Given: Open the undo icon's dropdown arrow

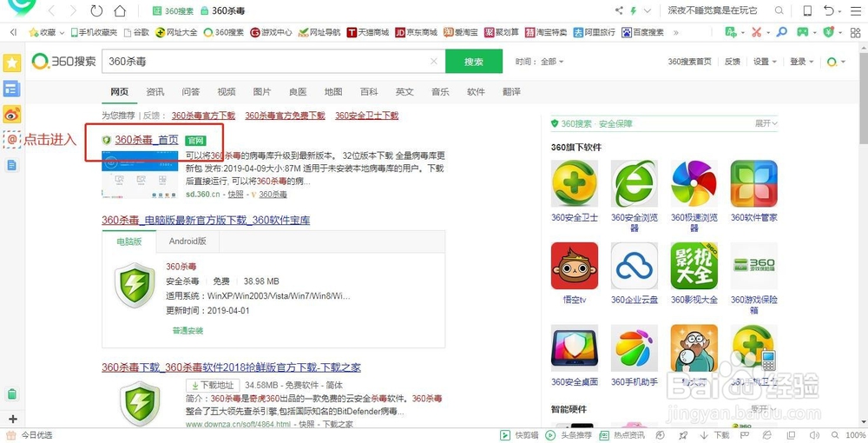Looking at the screenshot, I should [x=839, y=11].
